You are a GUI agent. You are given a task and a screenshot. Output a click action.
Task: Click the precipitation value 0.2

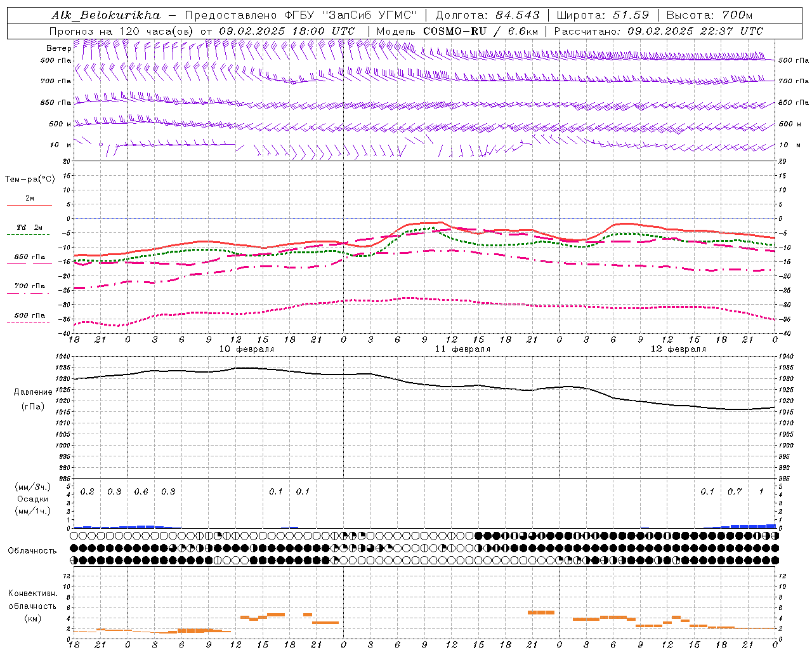pyautogui.click(x=87, y=492)
